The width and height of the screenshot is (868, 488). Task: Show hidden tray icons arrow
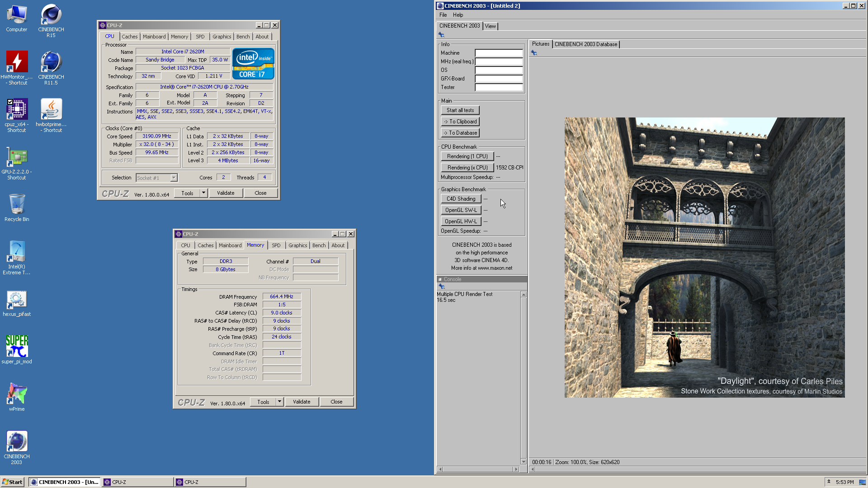pyautogui.click(x=829, y=482)
